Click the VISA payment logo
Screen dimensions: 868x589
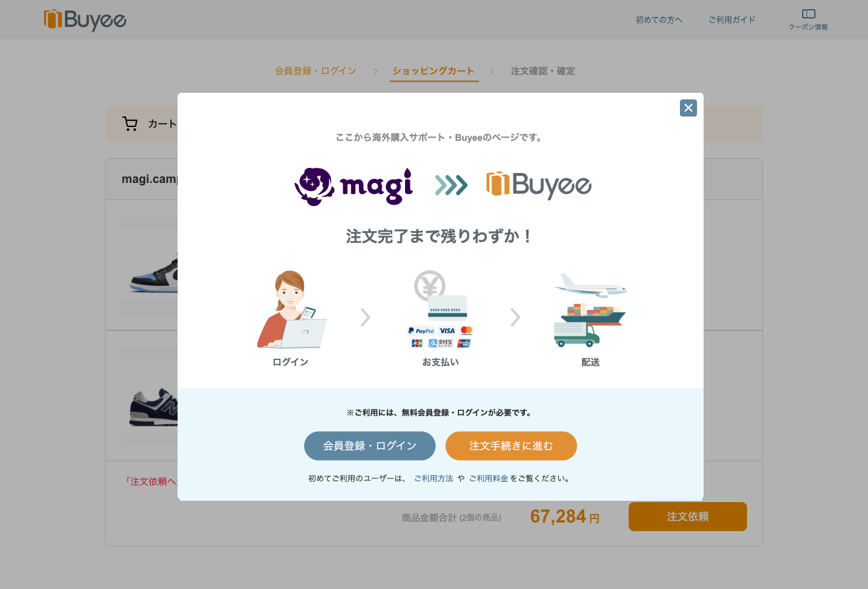point(447,330)
